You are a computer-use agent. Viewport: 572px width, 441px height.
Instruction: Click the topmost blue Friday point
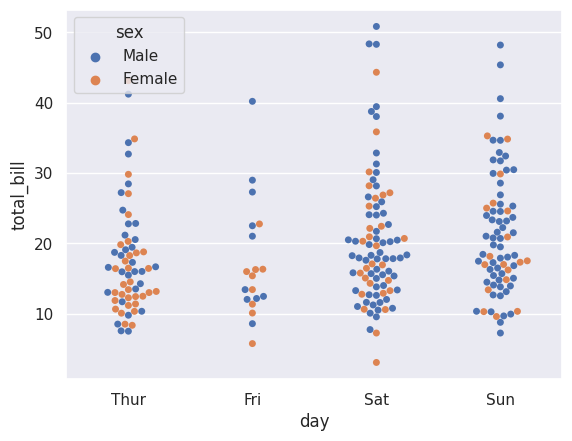(x=252, y=101)
